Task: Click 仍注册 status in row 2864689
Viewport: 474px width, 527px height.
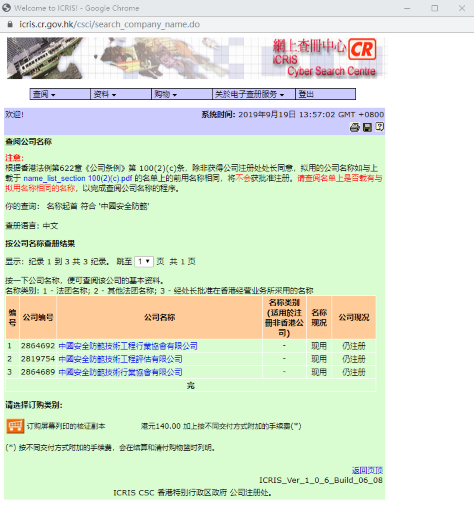Action: (x=354, y=372)
